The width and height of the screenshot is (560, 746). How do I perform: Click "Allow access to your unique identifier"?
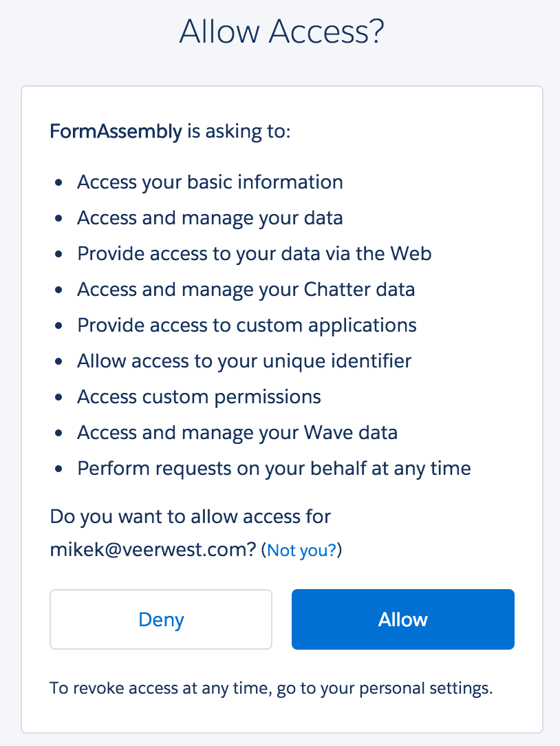tap(244, 361)
